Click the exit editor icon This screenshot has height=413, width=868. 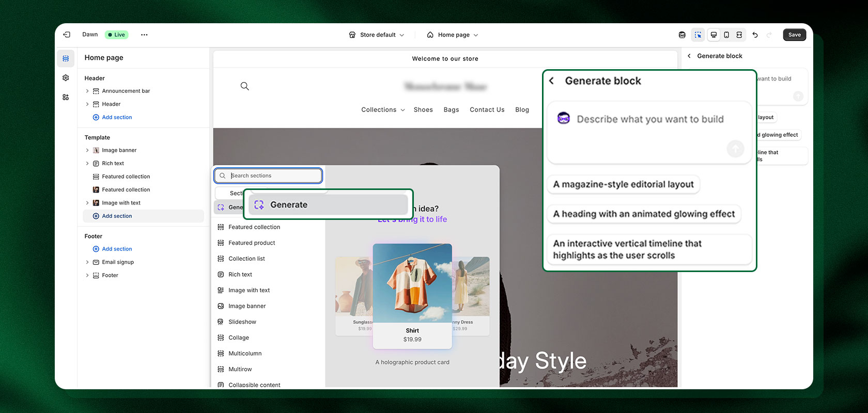[x=67, y=35]
